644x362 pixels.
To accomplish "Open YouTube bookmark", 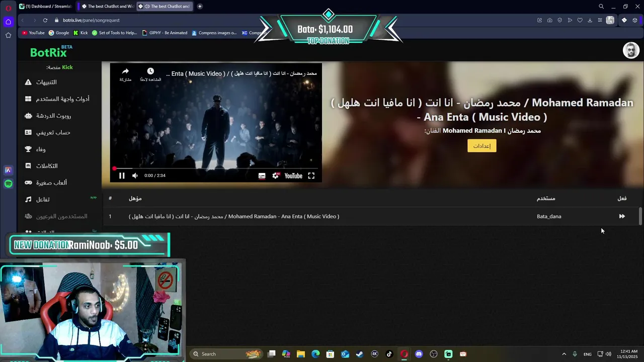I will click(x=33, y=33).
